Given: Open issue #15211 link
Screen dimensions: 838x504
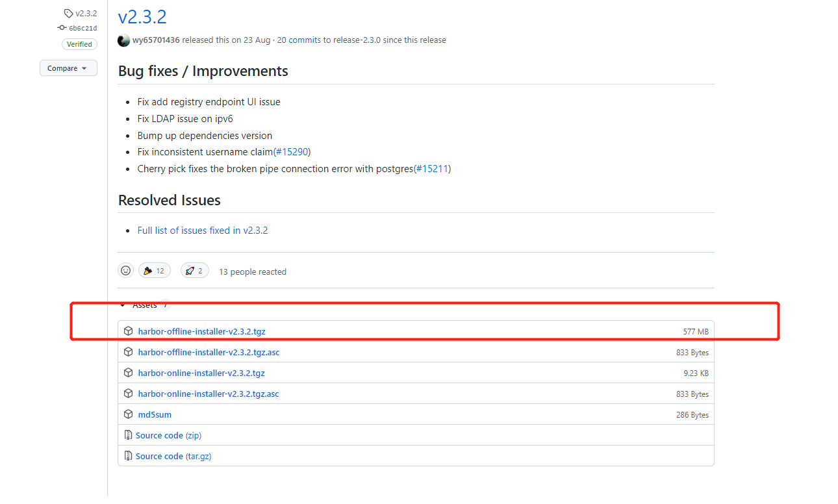Looking at the screenshot, I should (432, 169).
